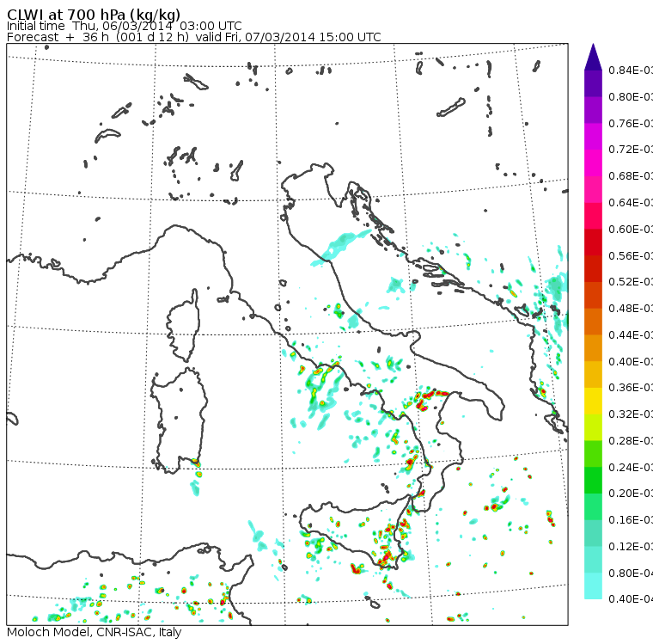The height and width of the screenshot is (644, 653).
Task: Click the 'Moloch Model, CNR-ISAC, Italy' credit text
Action: pos(95,632)
